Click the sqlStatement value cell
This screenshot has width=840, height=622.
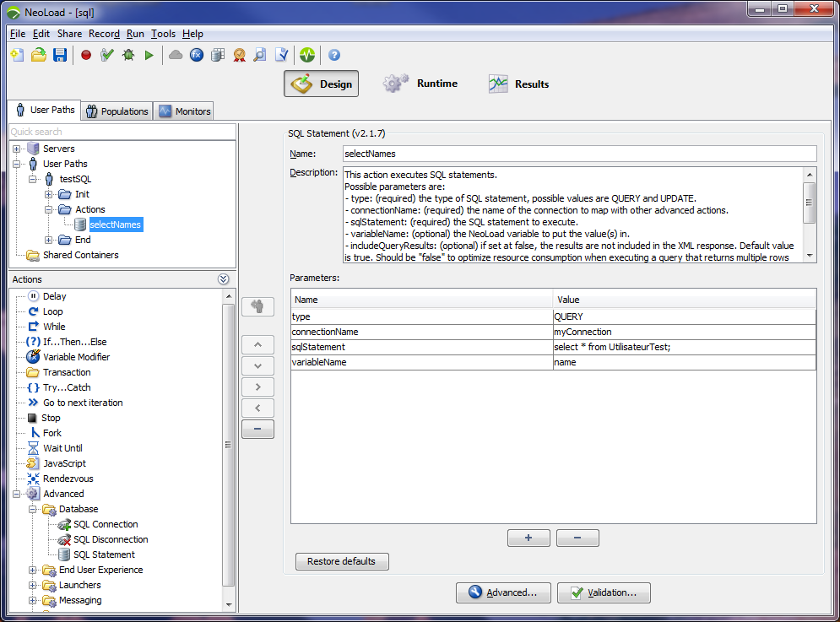(x=684, y=347)
